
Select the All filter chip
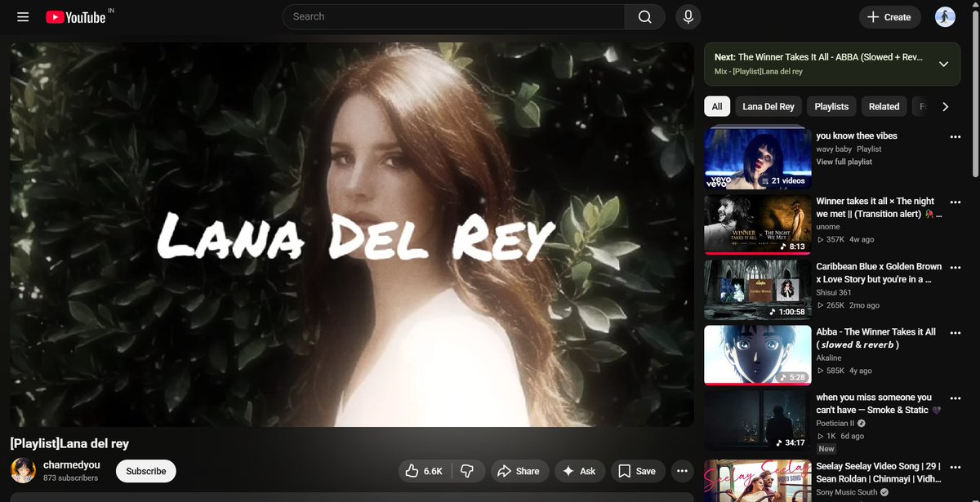pyautogui.click(x=716, y=106)
